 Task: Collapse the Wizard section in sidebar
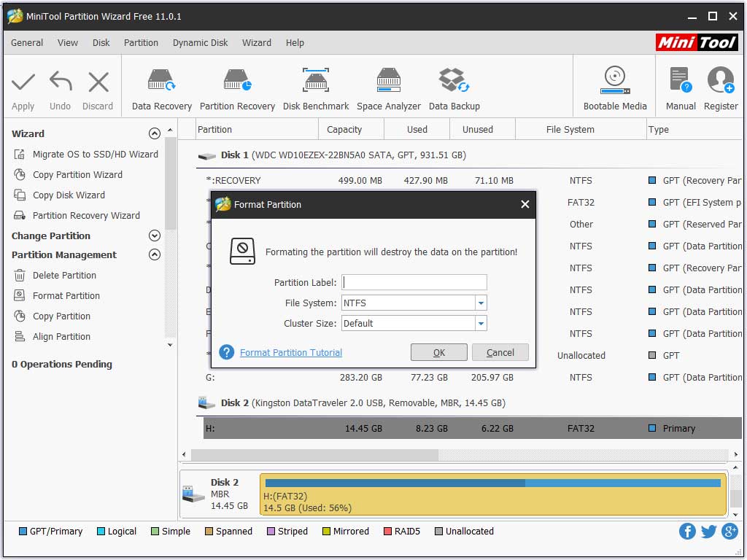(154, 134)
